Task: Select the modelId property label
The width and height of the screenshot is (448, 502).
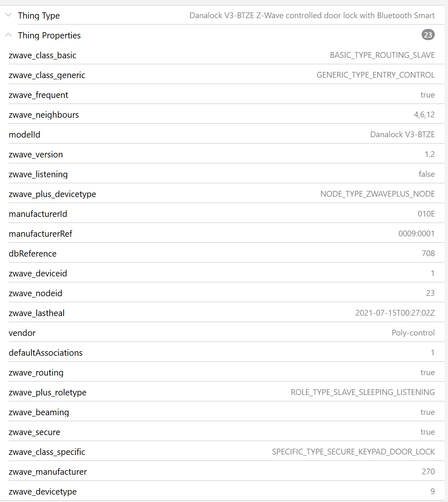Action: click(x=24, y=135)
